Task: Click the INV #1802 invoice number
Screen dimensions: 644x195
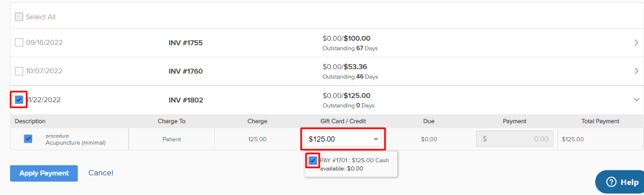Action: pyautogui.click(x=186, y=100)
